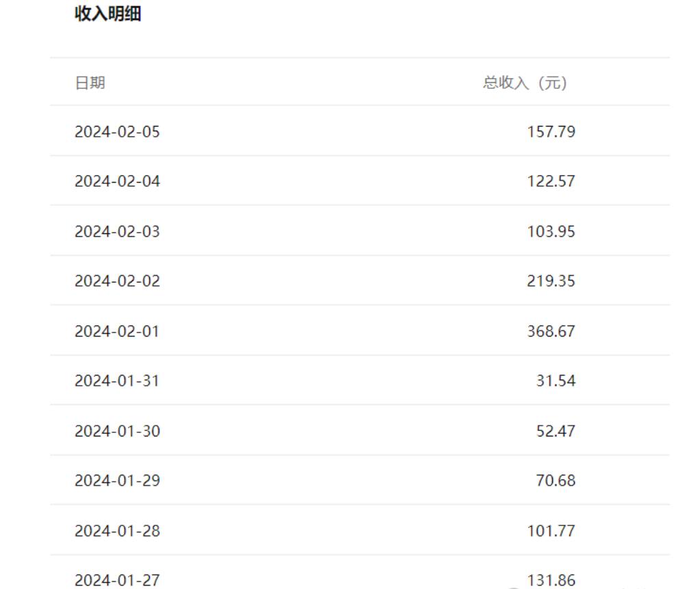The width and height of the screenshot is (700, 589).
Task: Select the 日期 column header
Action: pos(90,83)
